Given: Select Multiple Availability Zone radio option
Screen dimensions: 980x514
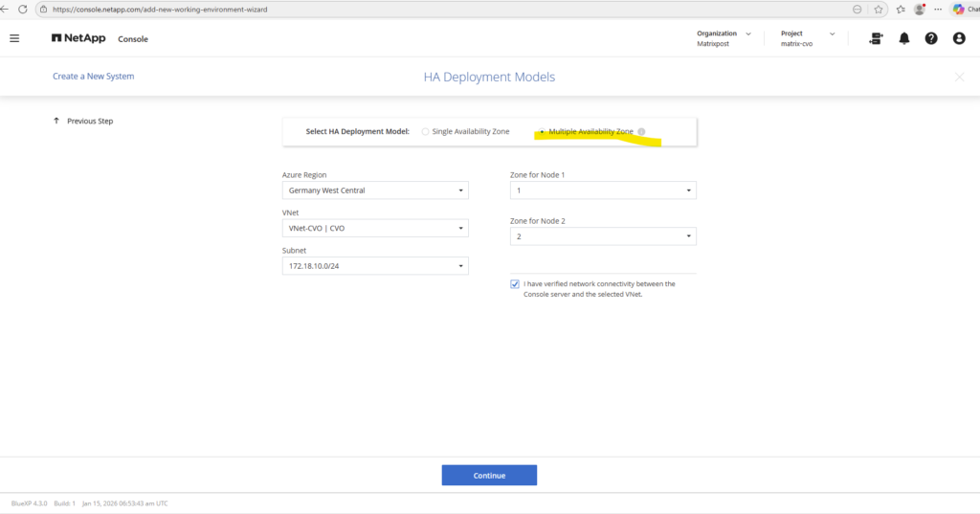Looking at the screenshot, I should coord(543,132).
